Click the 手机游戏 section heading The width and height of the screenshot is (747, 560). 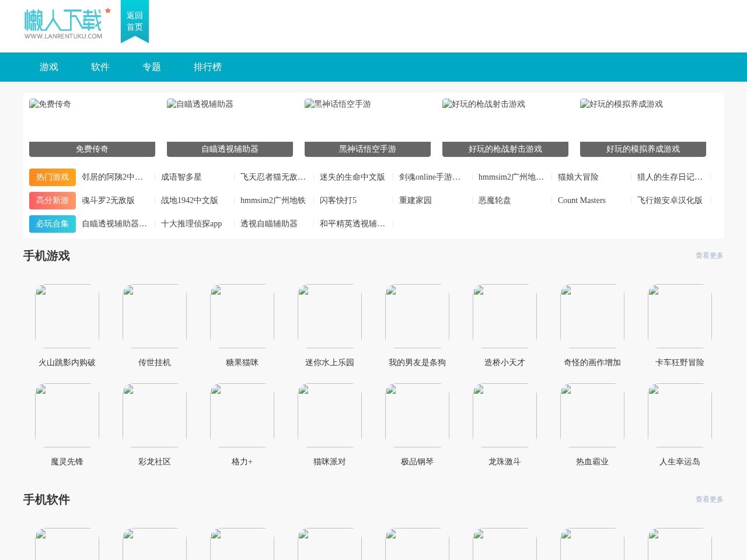[x=47, y=256]
